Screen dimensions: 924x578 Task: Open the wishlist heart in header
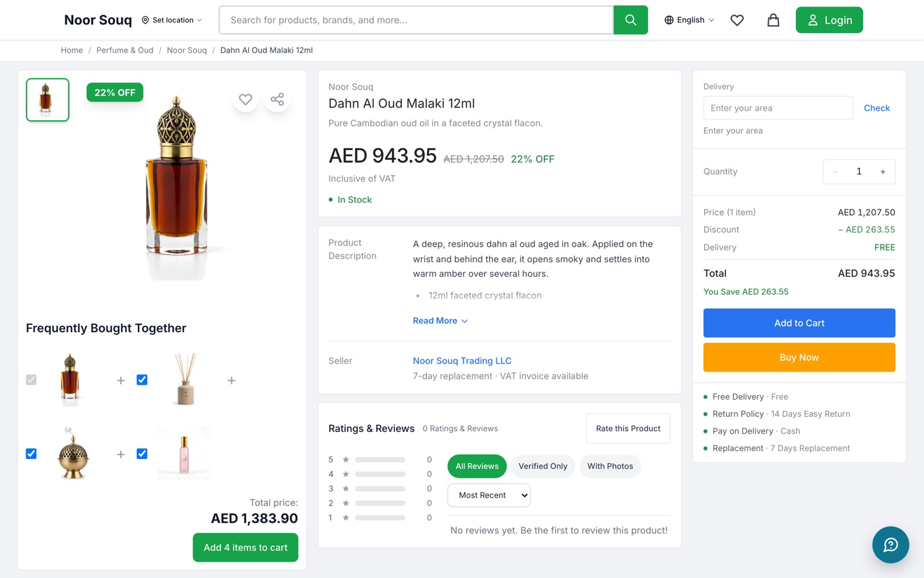pos(737,20)
